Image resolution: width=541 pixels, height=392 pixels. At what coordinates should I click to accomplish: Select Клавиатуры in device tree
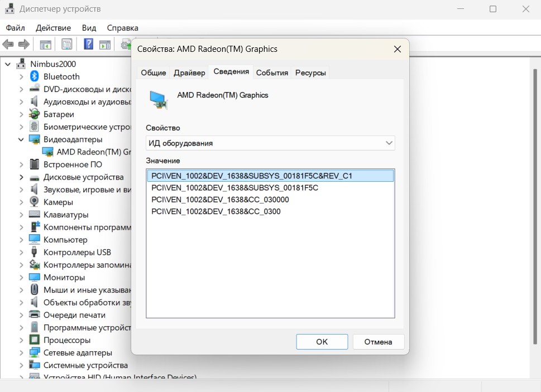[x=65, y=215]
